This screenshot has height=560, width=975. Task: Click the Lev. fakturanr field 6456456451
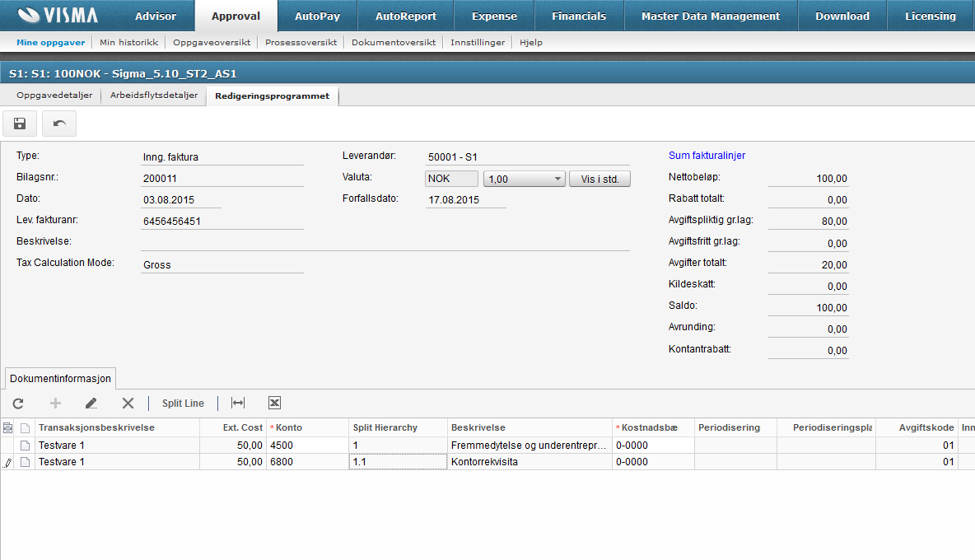[222, 222]
